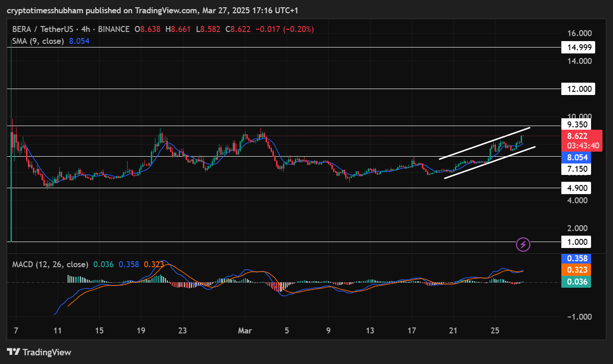Click the BINANCE exchange label

[113, 29]
